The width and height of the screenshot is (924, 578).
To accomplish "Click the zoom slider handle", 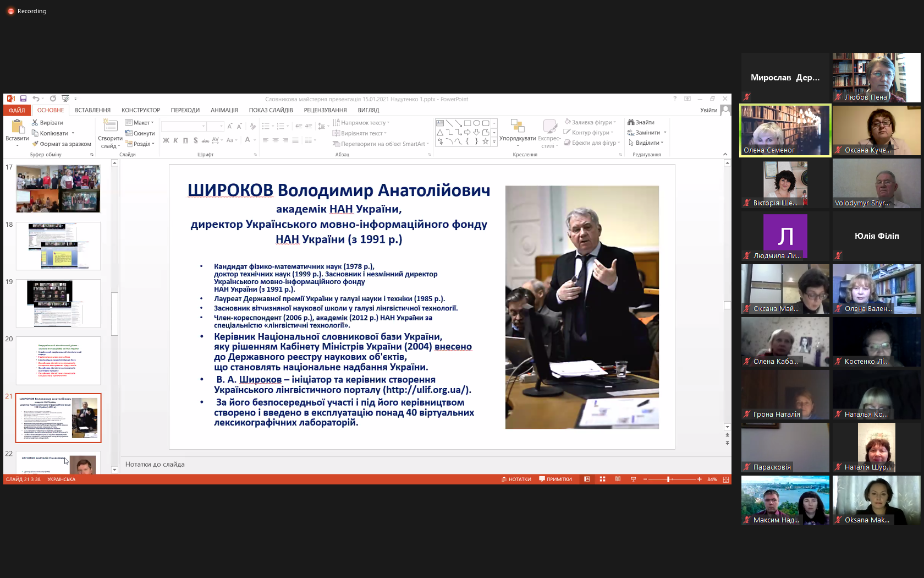I will (668, 479).
